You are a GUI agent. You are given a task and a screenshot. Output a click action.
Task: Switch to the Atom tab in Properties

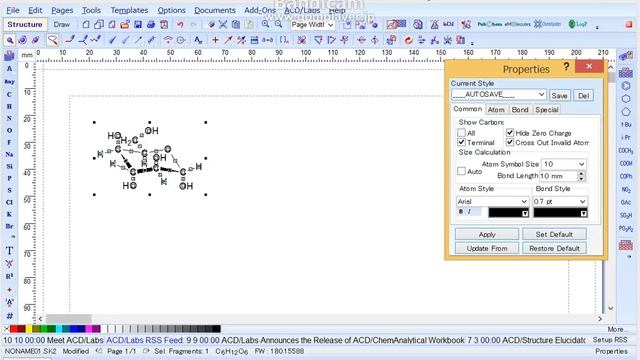tap(496, 110)
